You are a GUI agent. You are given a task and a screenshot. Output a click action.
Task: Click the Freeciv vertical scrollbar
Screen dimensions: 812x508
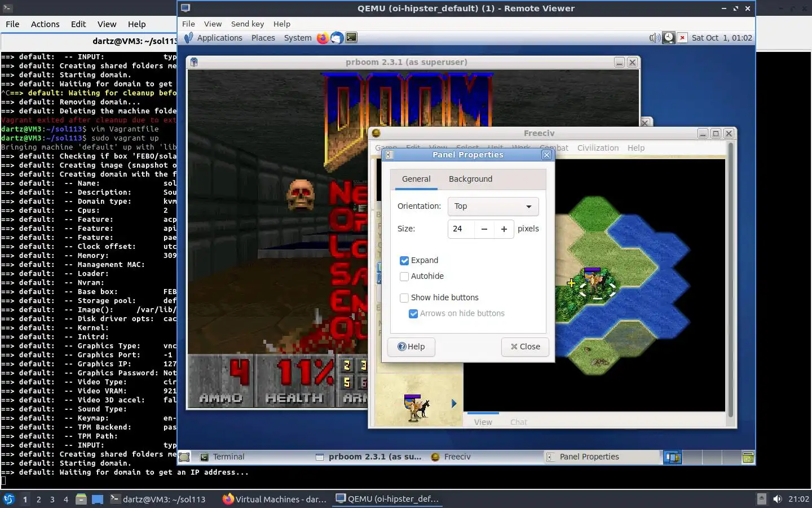pyautogui.click(x=731, y=280)
